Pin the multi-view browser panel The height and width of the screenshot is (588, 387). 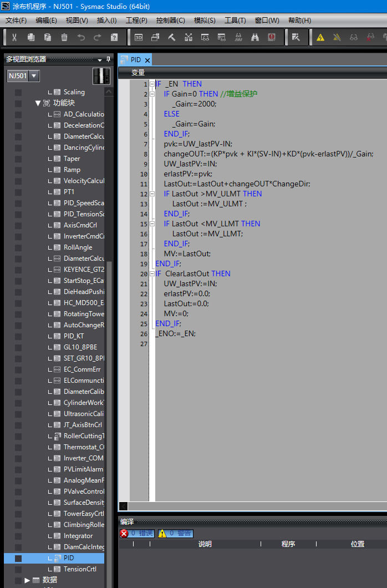tap(108, 59)
